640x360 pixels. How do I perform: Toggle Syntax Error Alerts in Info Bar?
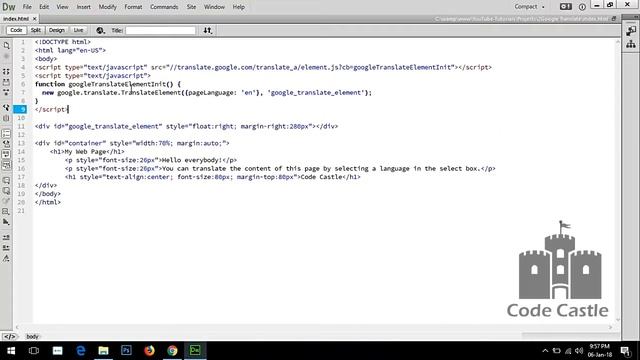[x=6, y=165]
